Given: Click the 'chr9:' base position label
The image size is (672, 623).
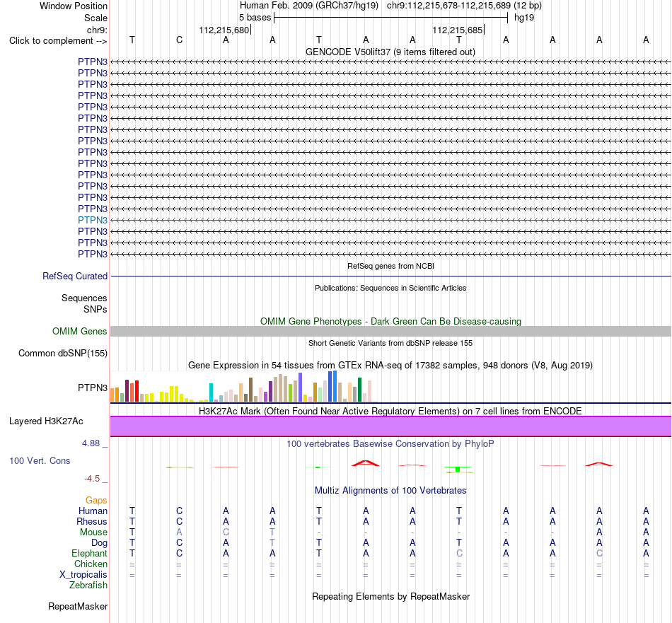Looking at the screenshot, I should 97,30.
